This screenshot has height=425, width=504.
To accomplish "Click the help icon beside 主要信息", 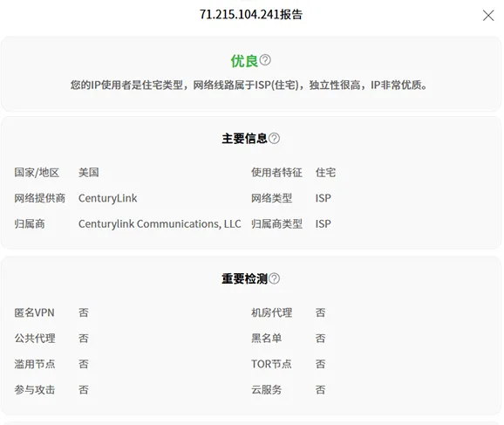I will (x=274, y=139).
